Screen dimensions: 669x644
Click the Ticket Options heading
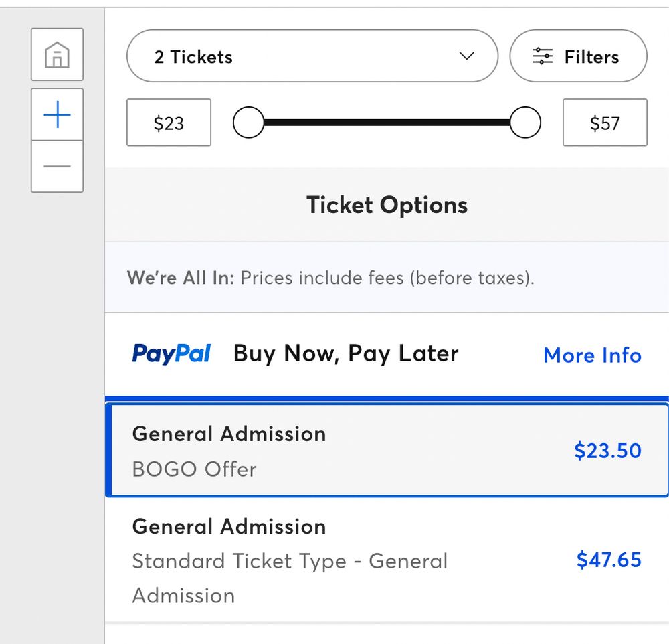(x=387, y=205)
